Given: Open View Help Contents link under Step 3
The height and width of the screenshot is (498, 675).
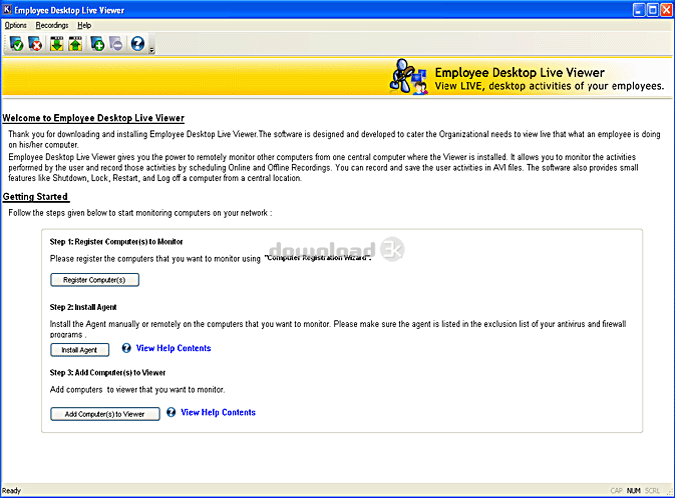Looking at the screenshot, I should [x=218, y=412].
